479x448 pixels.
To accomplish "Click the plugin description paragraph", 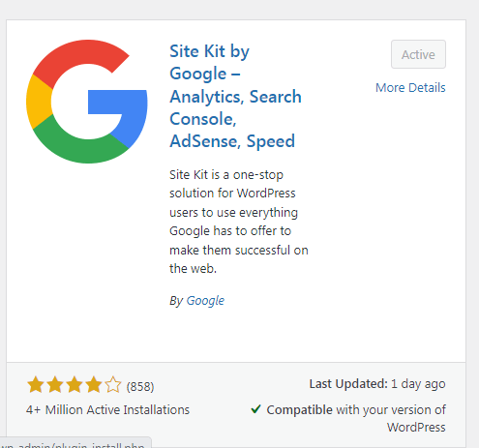I will click(x=239, y=222).
